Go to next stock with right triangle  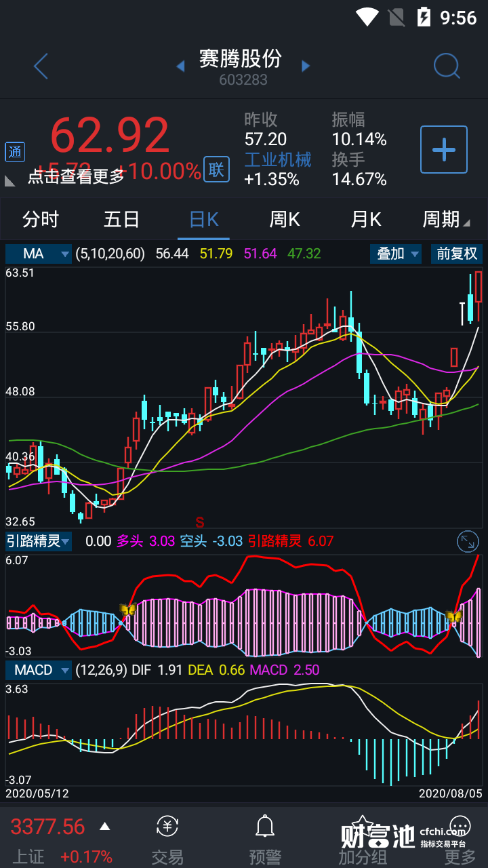click(x=306, y=66)
